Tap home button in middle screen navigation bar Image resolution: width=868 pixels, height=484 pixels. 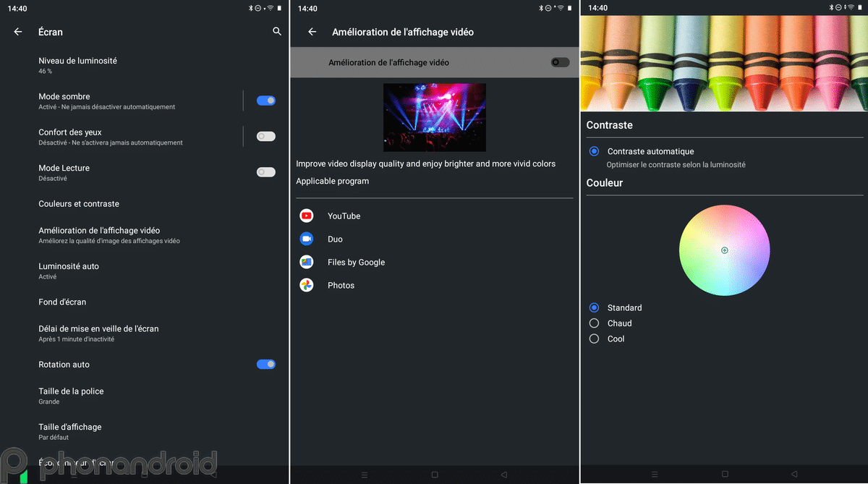[434, 475]
